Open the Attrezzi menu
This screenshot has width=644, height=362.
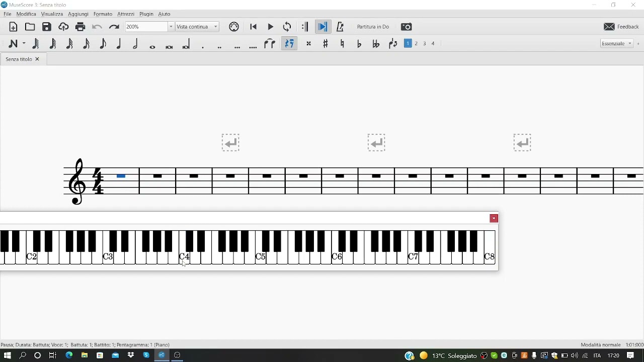tap(126, 15)
